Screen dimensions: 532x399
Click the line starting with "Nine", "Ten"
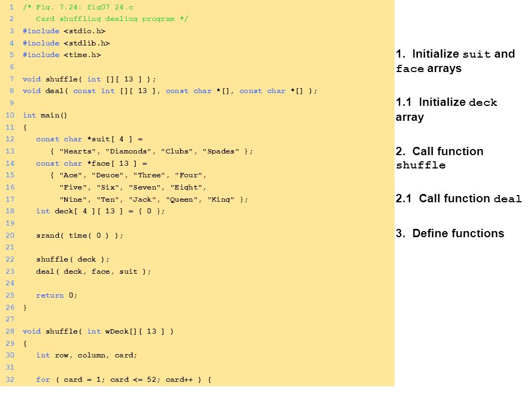pyautogui.click(x=154, y=199)
